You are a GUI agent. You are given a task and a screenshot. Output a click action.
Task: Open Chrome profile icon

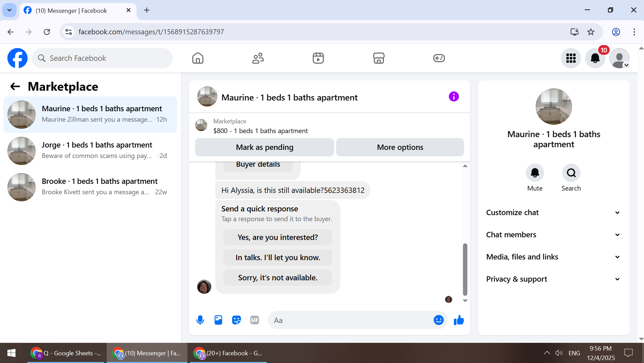pyautogui.click(x=616, y=32)
